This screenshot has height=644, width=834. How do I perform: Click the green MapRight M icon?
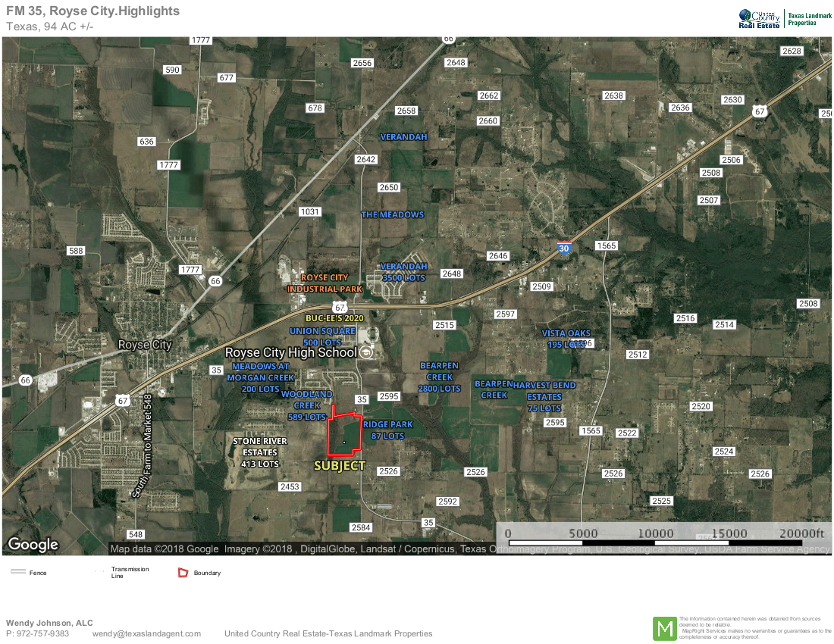click(665, 629)
